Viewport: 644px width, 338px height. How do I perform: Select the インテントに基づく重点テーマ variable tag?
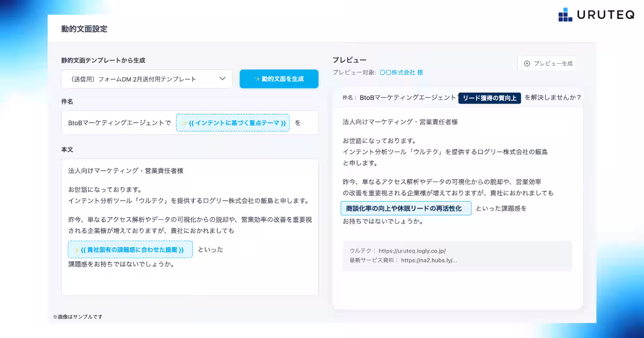click(x=233, y=123)
